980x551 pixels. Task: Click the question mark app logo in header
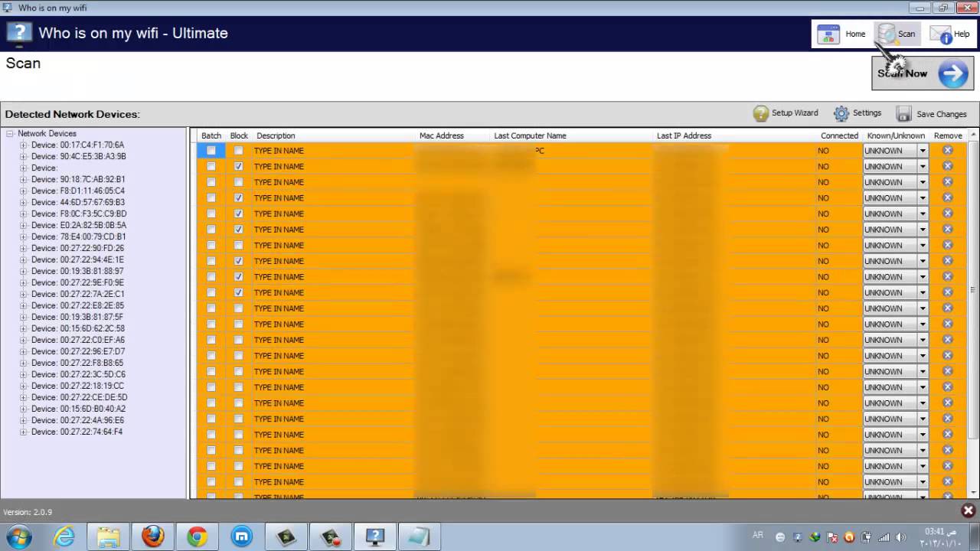19,33
